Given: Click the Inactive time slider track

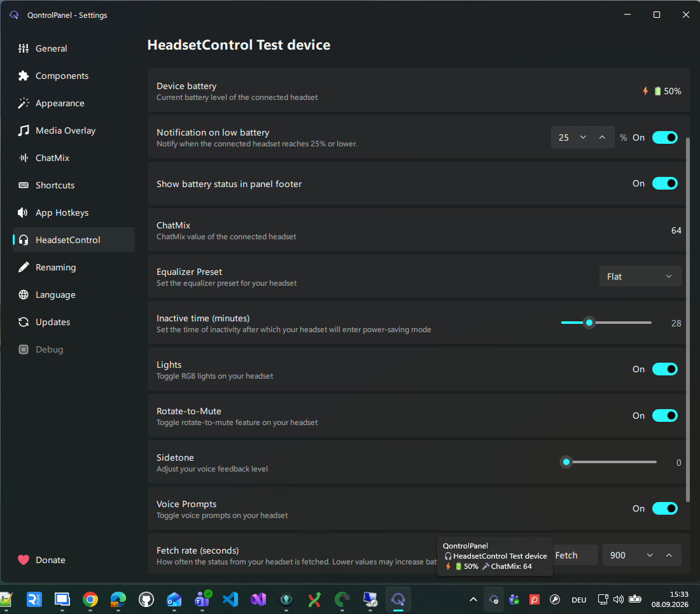Looking at the screenshot, I should pyautogui.click(x=606, y=323).
